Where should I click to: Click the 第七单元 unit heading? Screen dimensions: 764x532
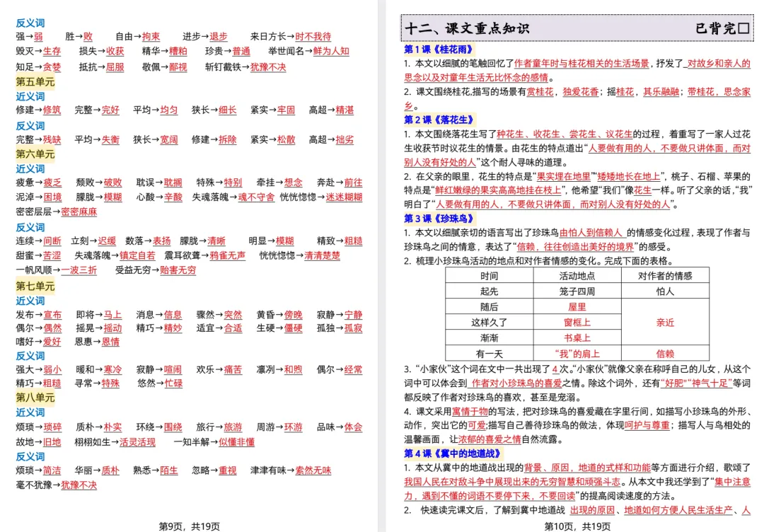pyautogui.click(x=35, y=286)
